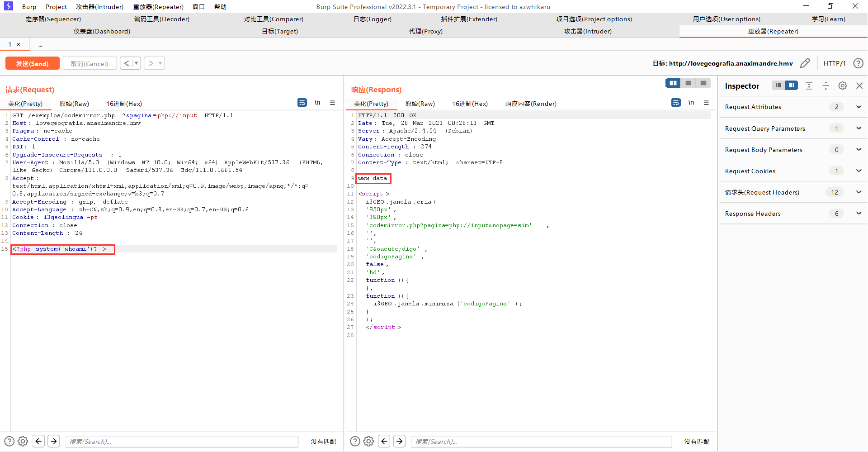
Task: Switch request view to Hex tab
Action: [124, 104]
